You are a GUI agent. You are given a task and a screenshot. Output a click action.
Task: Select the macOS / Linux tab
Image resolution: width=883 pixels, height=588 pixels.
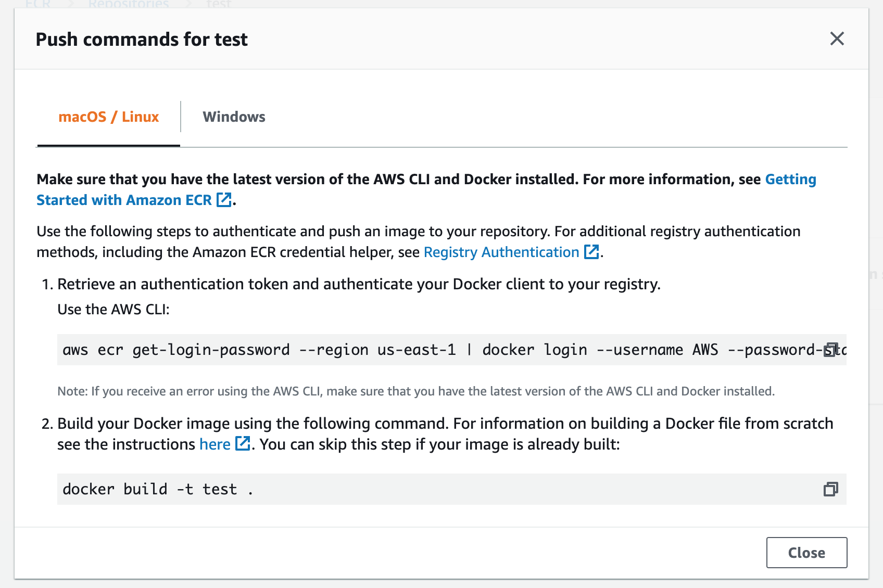click(108, 117)
